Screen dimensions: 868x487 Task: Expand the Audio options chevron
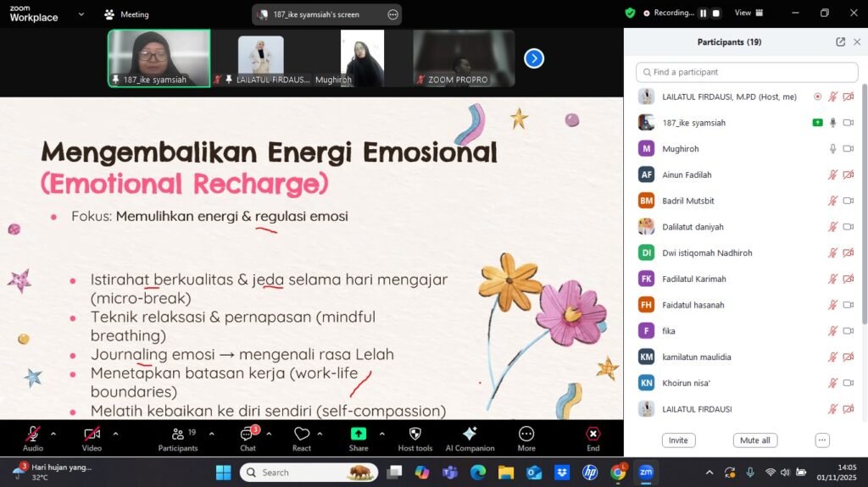tap(53, 434)
